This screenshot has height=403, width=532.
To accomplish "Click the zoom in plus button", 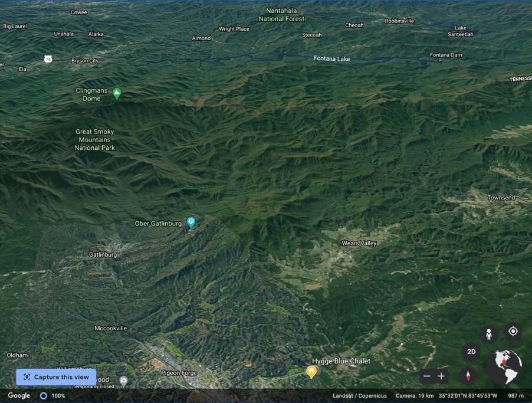I will [x=441, y=376].
